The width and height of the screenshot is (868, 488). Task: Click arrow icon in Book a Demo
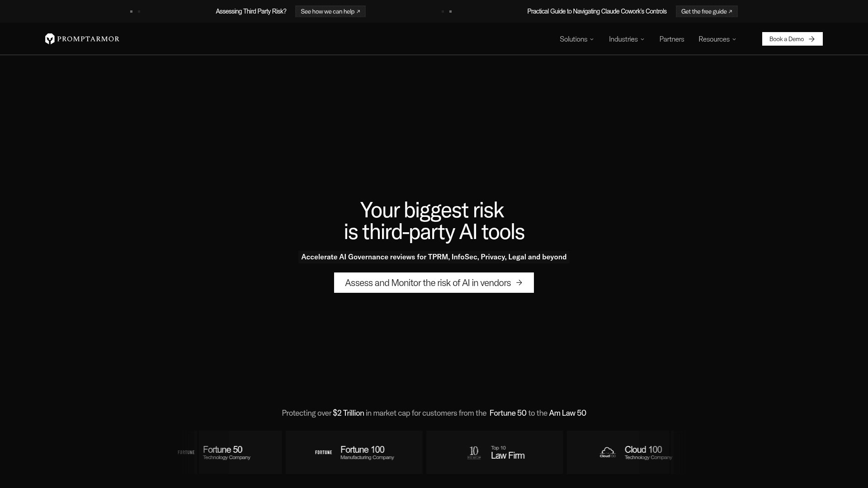tap(812, 39)
